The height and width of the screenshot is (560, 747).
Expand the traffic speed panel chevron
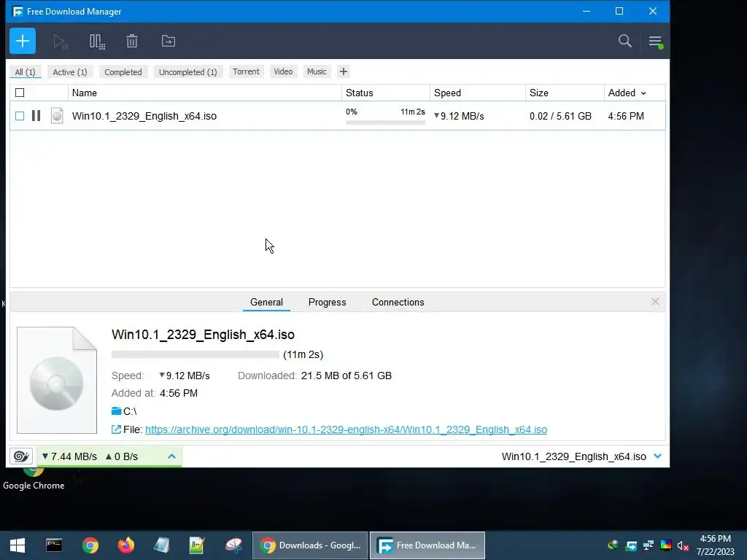172,456
